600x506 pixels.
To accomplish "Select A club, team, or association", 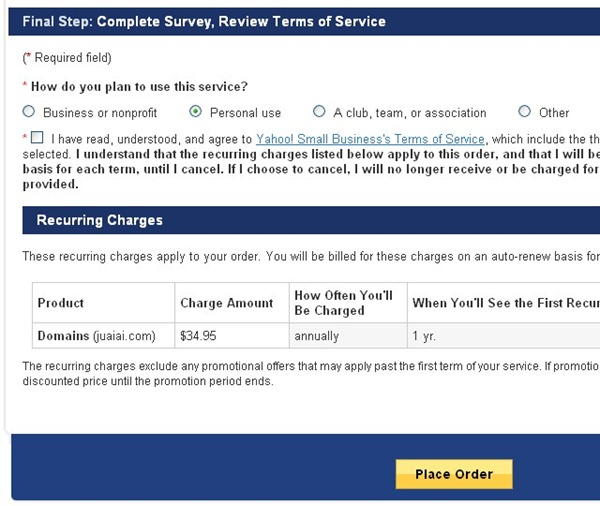I will [319, 112].
